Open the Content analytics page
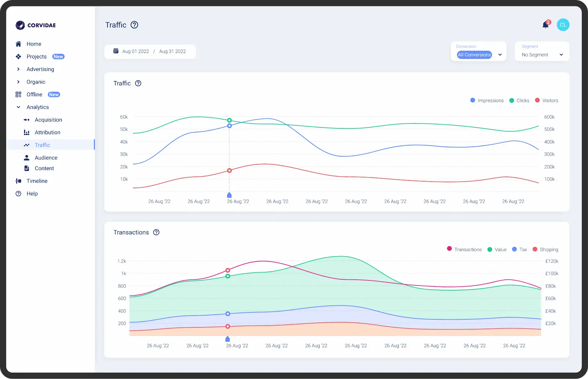Image resolution: width=588 pixels, height=379 pixels. click(x=44, y=168)
